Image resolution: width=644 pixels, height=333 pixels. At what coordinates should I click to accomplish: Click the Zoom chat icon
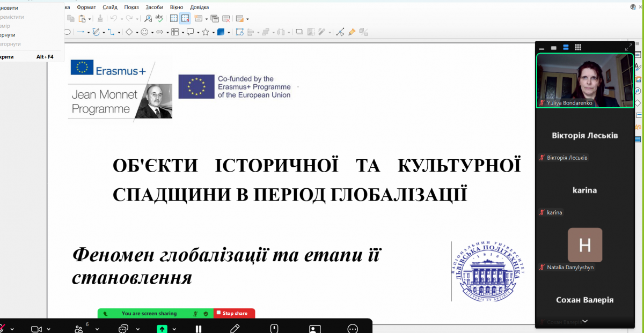(x=123, y=329)
